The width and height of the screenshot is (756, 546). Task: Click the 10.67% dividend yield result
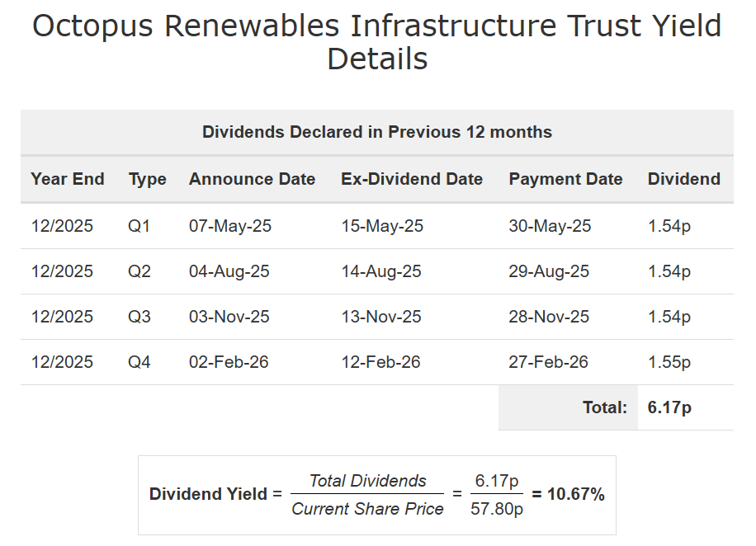569,495
